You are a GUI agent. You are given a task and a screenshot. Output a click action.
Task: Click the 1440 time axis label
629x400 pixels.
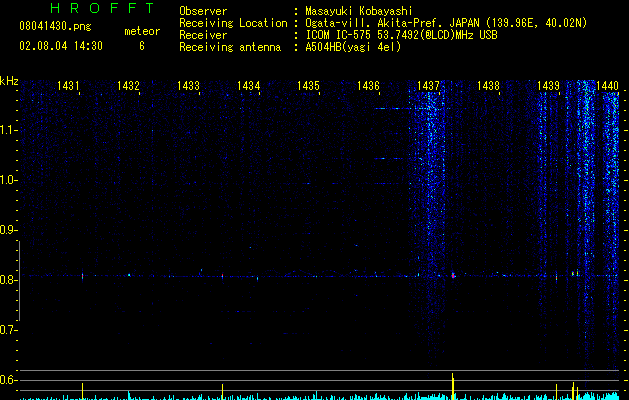coord(607,86)
